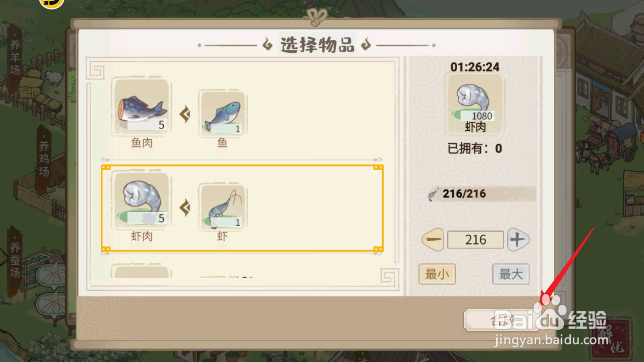Image resolution: width=644 pixels, height=362 pixels.
Task: Click the yellow-highlighted 虾肉 recipe row
Action: tap(242, 208)
